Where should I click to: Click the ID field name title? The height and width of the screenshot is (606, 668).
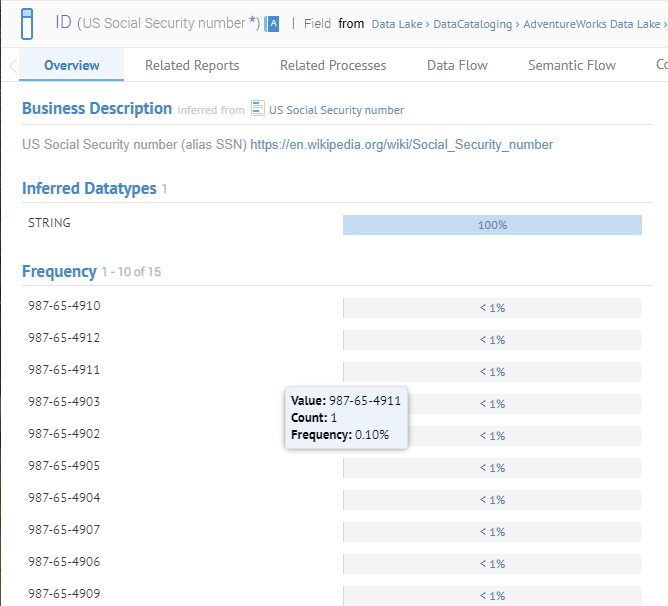click(x=63, y=22)
